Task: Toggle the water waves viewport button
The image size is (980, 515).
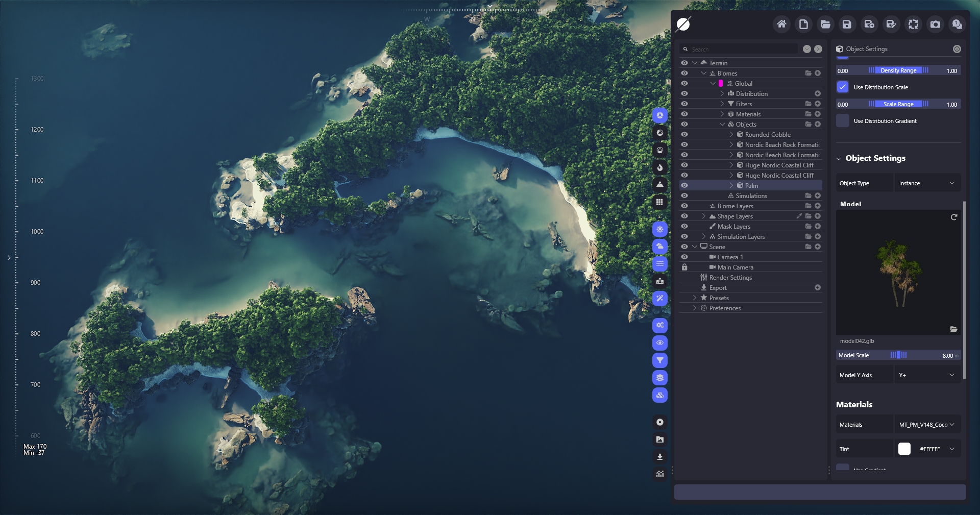Action: 660,264
